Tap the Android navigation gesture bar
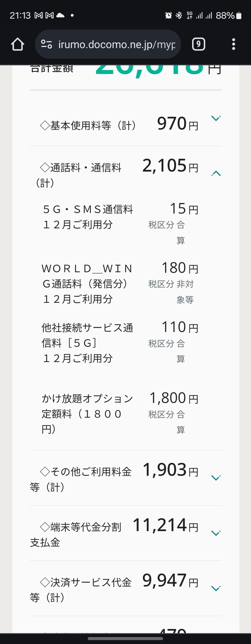Viewport: 251px width, 644px height. (x=125, y=638)
